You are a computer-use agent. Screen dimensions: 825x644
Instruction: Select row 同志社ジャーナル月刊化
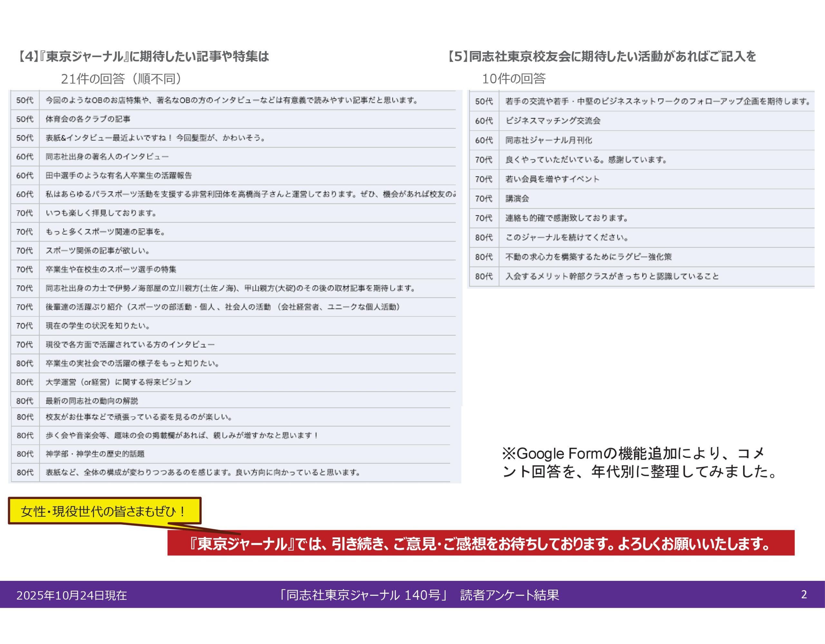[548, 140]
